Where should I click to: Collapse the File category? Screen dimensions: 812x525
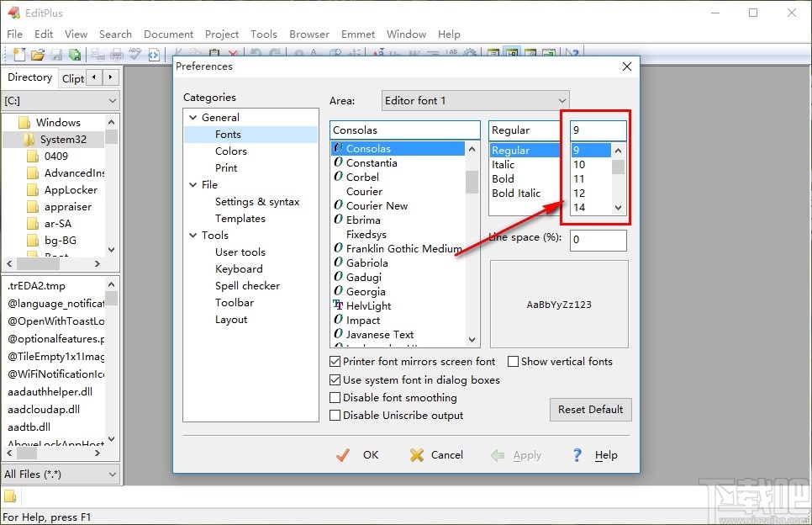click(193, 185)
